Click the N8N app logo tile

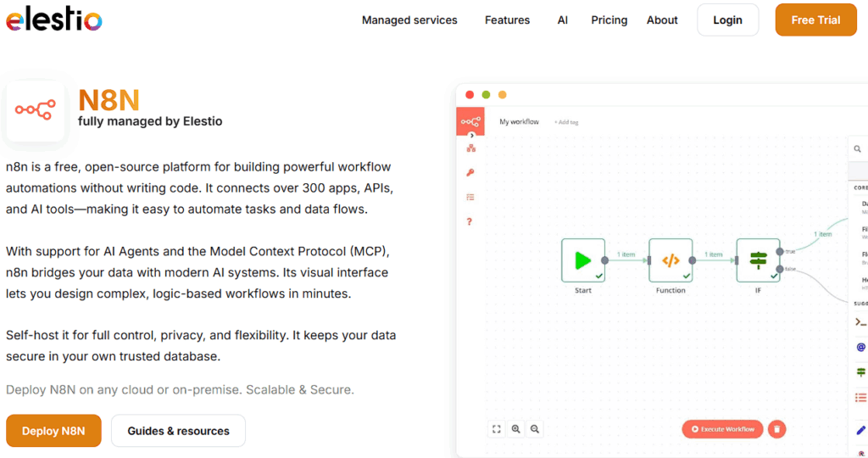36,109
